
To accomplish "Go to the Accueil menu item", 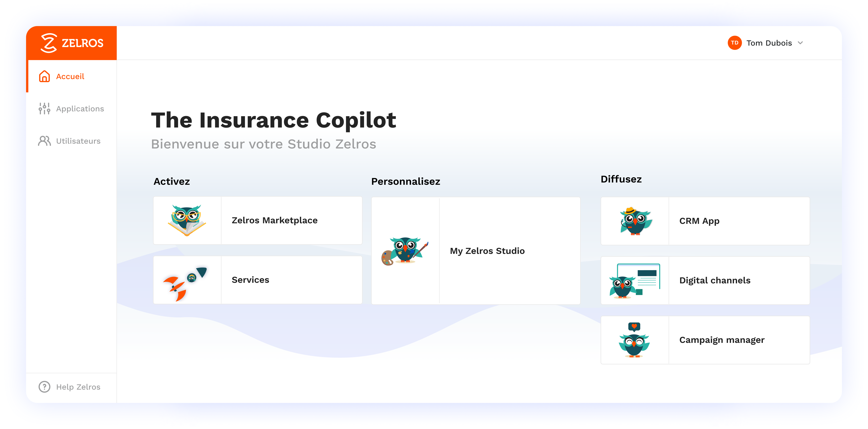I will pyautogui.click(x=70, y=77).
